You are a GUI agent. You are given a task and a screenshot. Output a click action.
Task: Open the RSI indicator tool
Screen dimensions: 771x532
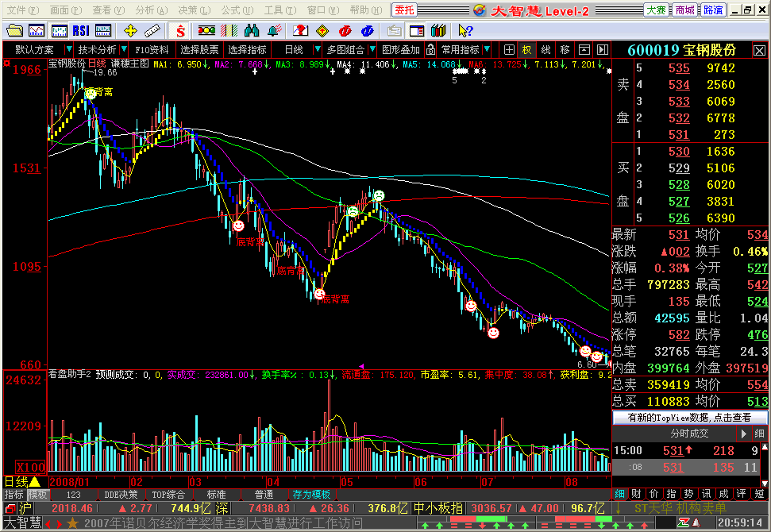click(x=81, y=31)
